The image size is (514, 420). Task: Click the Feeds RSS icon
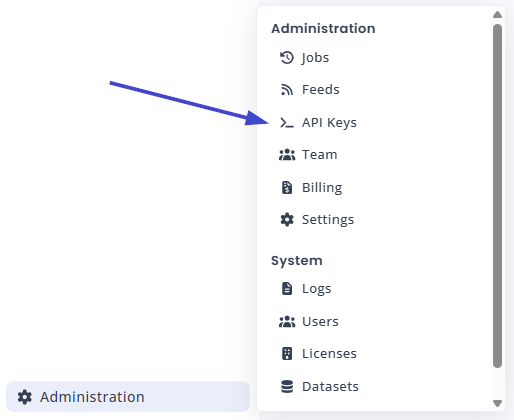point(287,90)
